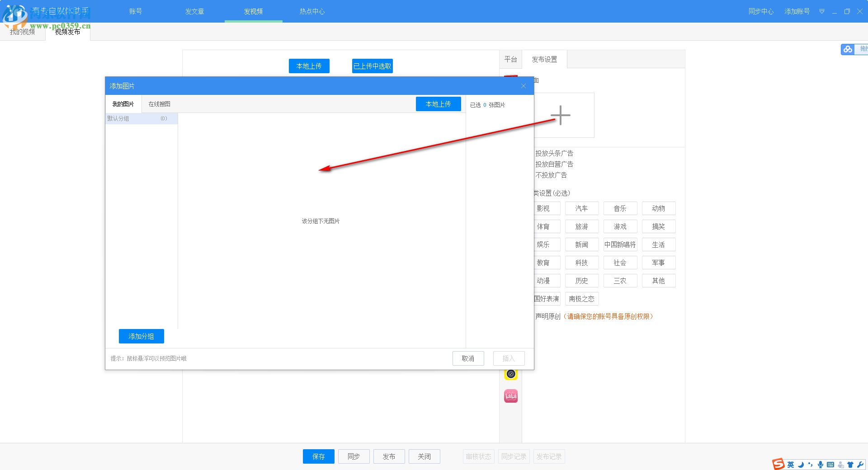The height and width of the screenshot is (470, 868).
Task: Click 添加账号 in the title bar
Action: coord(797,11)
